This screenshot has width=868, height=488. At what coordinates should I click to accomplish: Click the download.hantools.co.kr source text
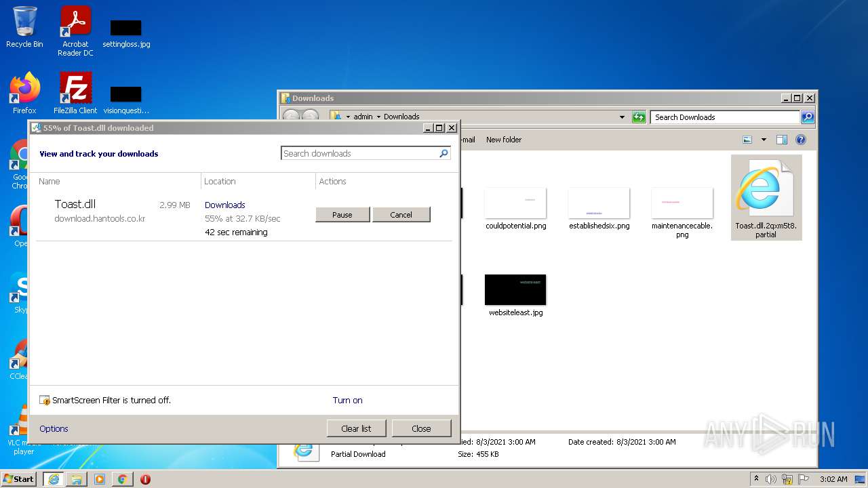pos(100,219)
